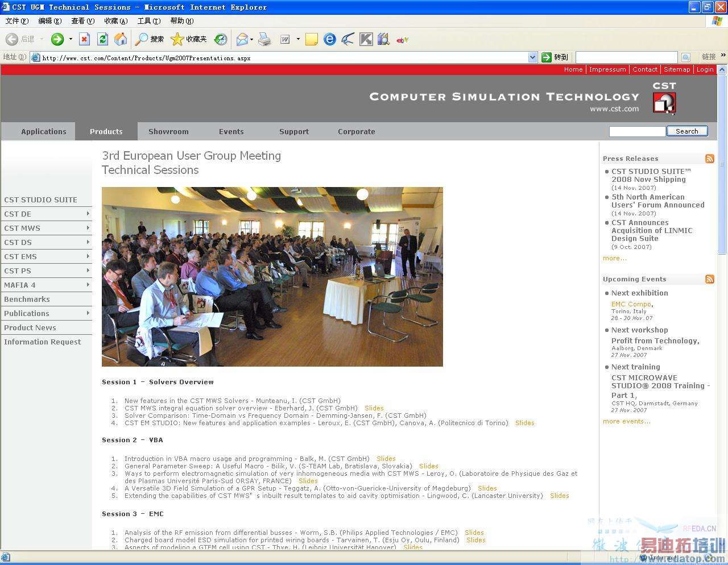Open the 工具(T) Tools menu
728x565 pixels.
[149, 21]
